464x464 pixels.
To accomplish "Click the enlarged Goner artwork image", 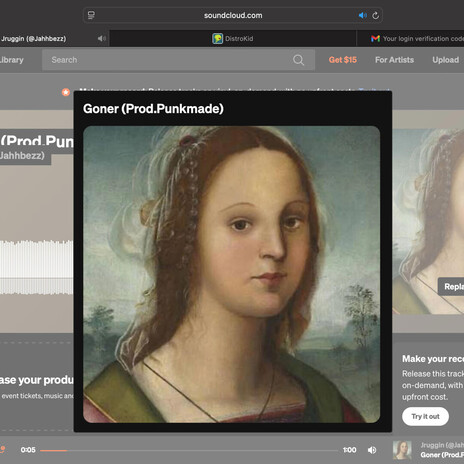I will pyautogui.click(x=231, y=274).
